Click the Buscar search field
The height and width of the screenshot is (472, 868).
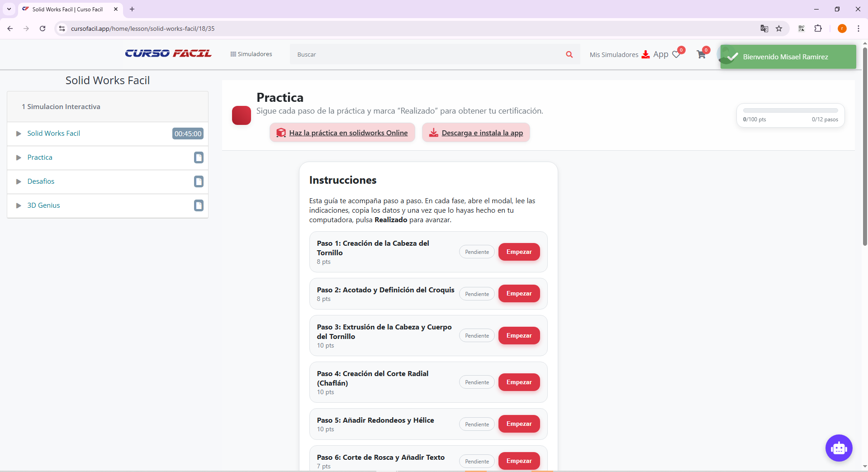point(425,54)
